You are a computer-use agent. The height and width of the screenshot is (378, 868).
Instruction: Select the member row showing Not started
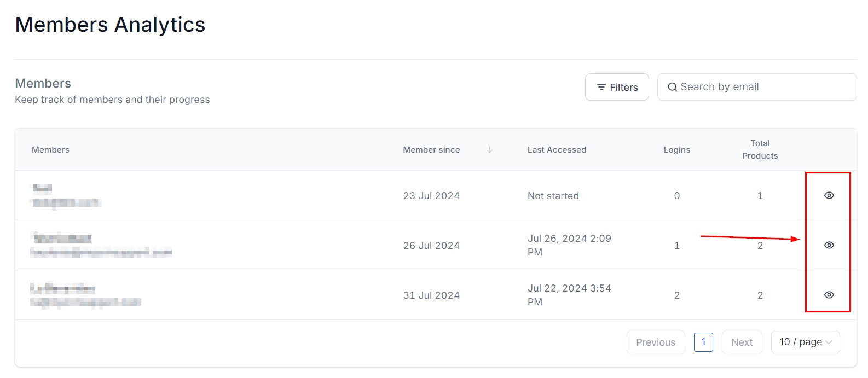pos(553,196)
